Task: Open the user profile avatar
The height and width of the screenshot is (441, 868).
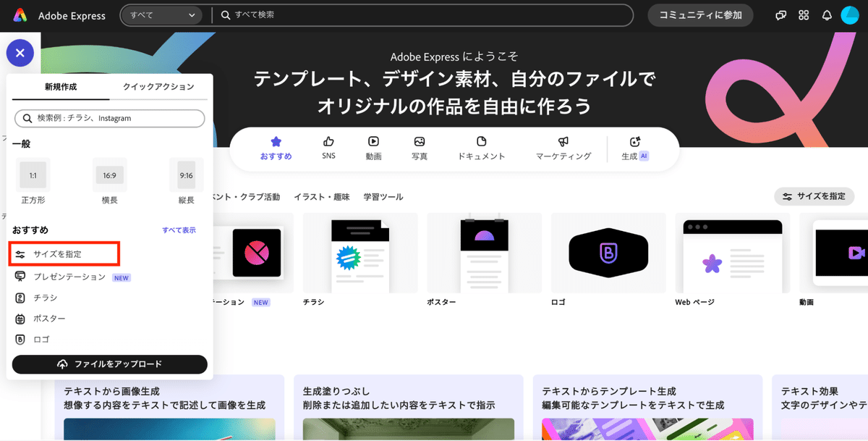Action: 850,15
